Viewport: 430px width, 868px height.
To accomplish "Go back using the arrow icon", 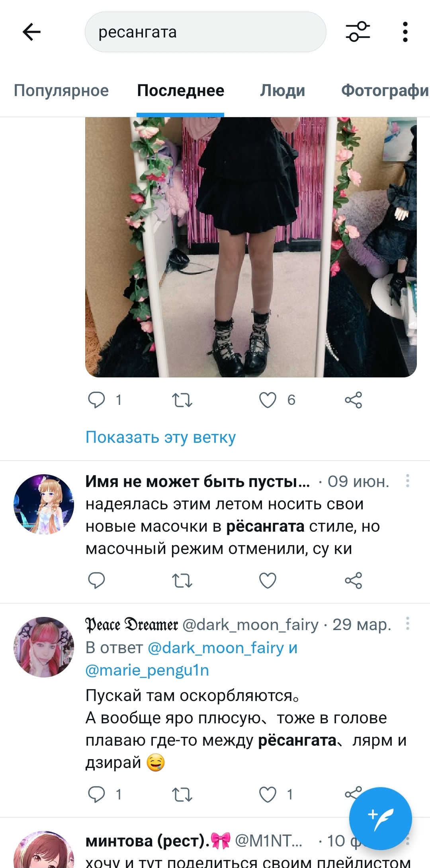I will 32,32.
